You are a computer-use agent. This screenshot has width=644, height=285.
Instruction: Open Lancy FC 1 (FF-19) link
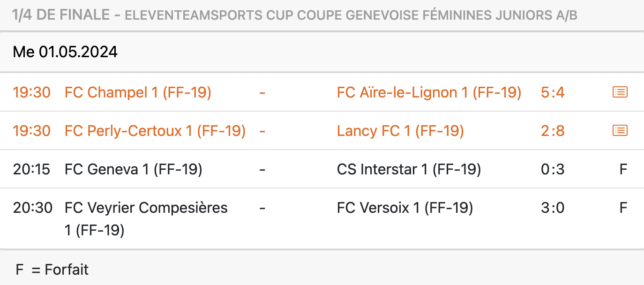pos(400,131)
